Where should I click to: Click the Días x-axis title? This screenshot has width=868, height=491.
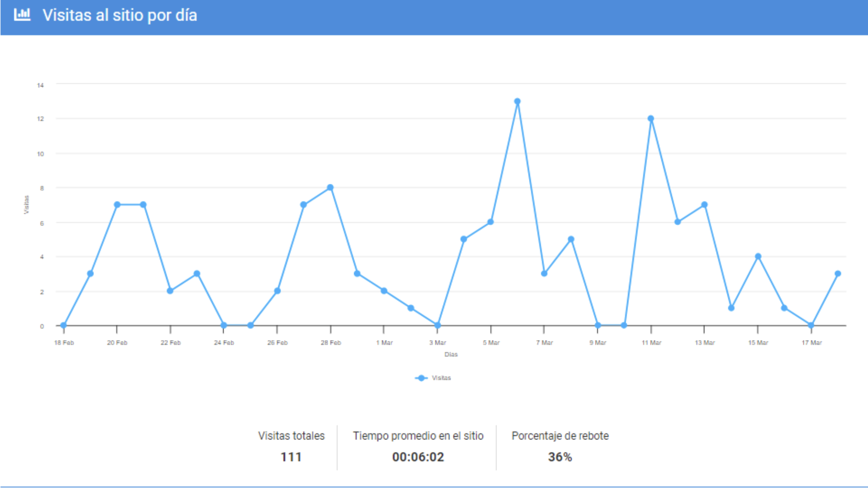451,354
